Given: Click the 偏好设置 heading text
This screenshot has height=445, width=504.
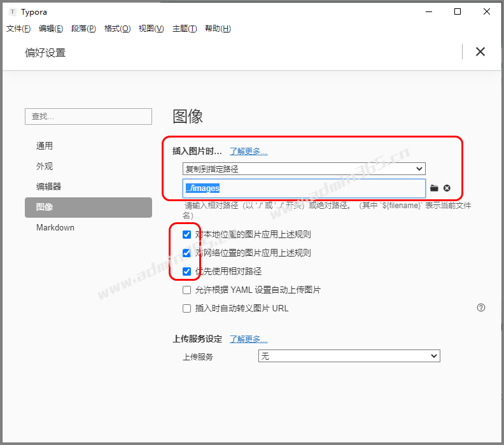Looking at the screenshot, I should pos(45,52).
